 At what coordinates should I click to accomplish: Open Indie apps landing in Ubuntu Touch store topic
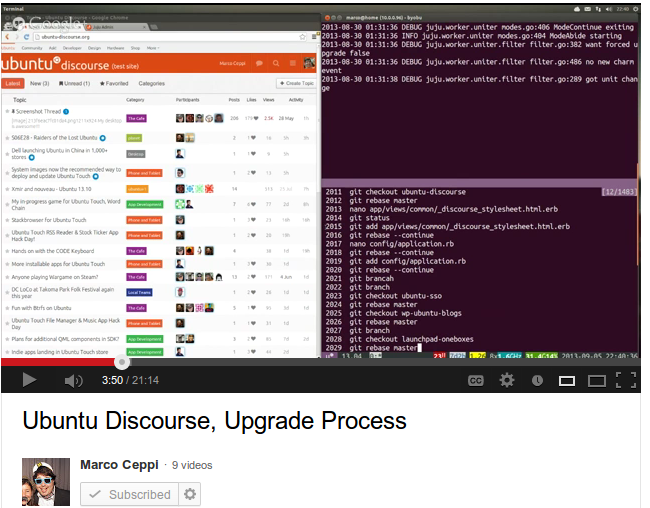click(60, 352)
